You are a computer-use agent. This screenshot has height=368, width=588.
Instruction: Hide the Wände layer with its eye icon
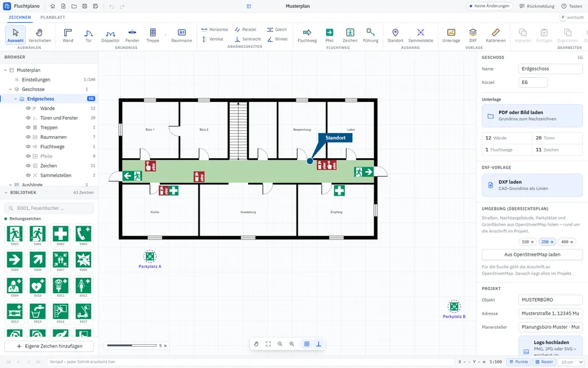(x=28, y=108)
